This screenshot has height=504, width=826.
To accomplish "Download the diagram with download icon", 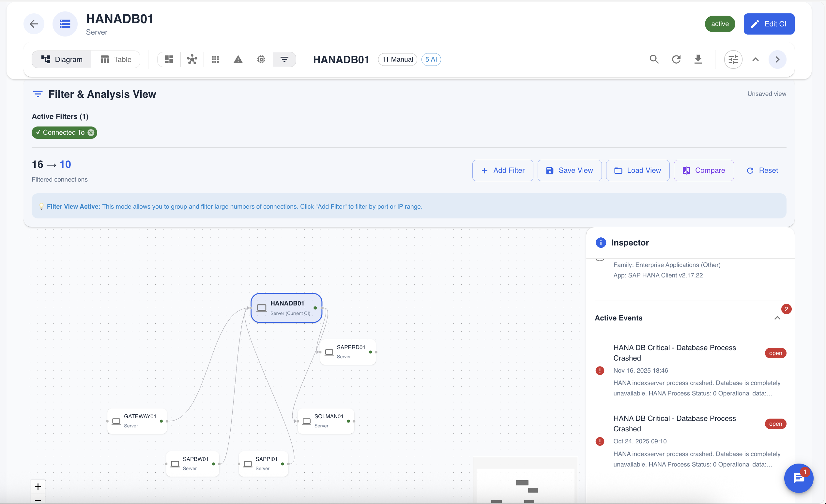I will [698, 59].
